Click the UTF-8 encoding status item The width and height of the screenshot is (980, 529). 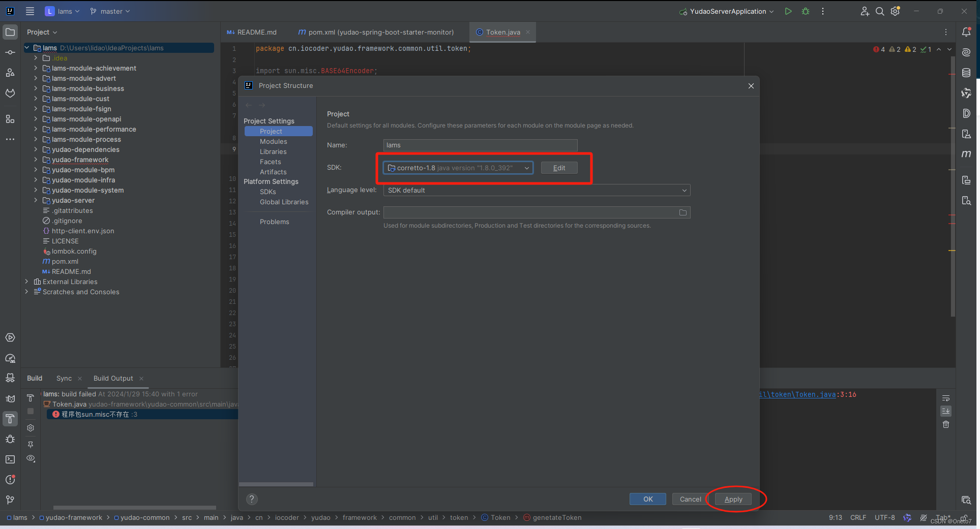[x=884, y=517]
